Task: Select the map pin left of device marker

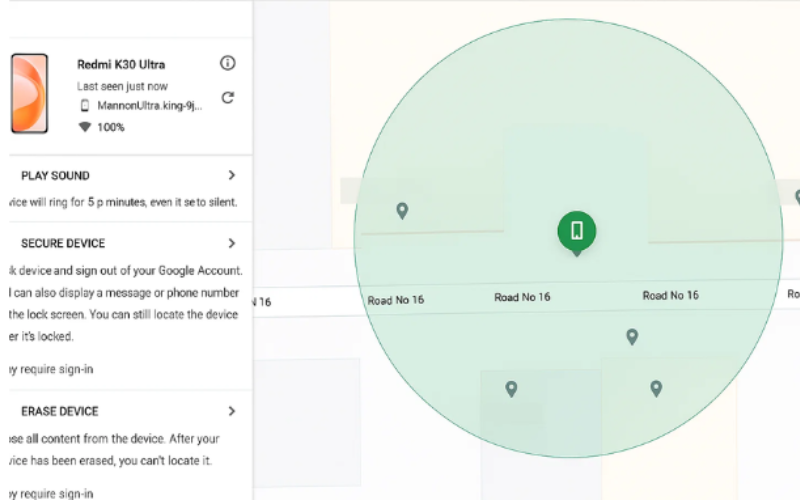Action: click(402, 210)
